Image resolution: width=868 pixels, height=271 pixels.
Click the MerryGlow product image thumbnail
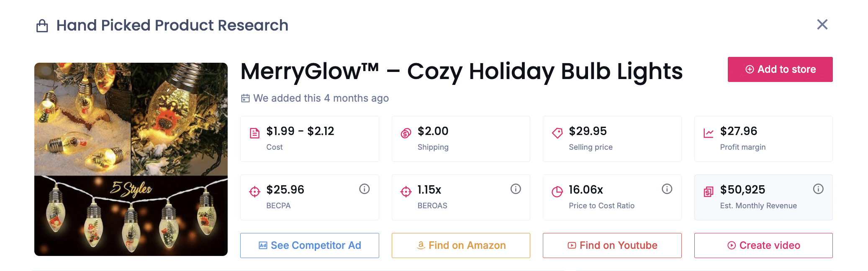[x=131, y=160]
